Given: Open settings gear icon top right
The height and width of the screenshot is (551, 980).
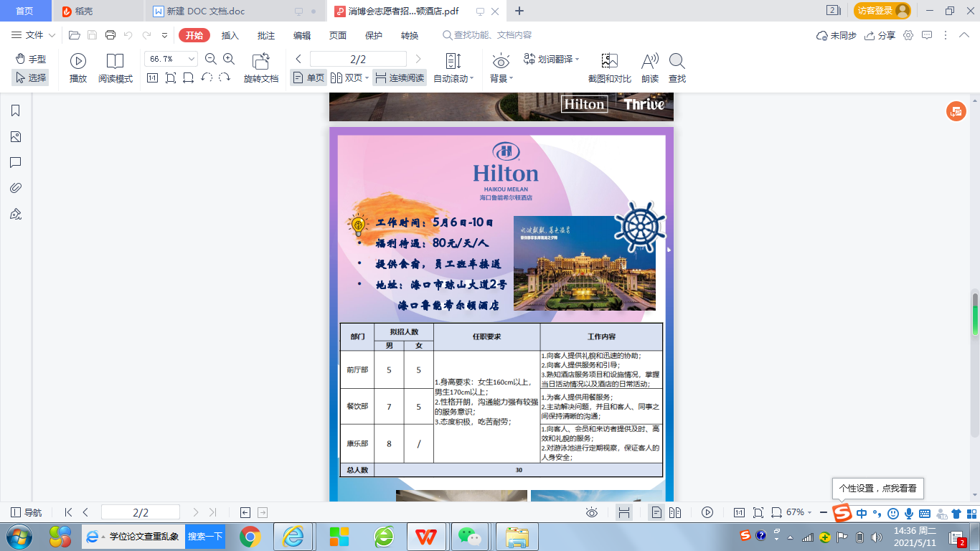Looking at the screenshot, I should (x=908, y=35).
